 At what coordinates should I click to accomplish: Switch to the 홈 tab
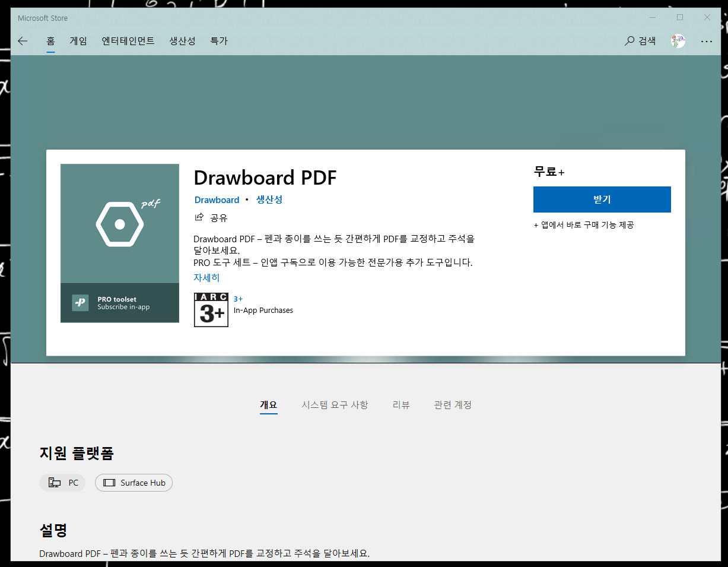(50, 41)
